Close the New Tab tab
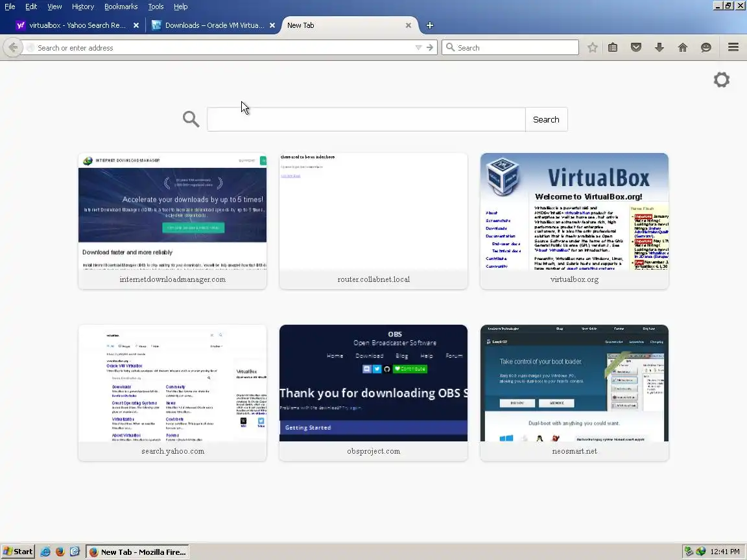The image size is (747, 560). point(409,25)
